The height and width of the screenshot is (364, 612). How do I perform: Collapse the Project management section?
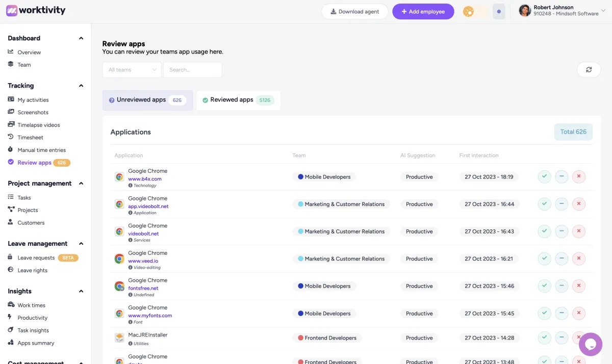pyautogui.click(x=81, y=184)
